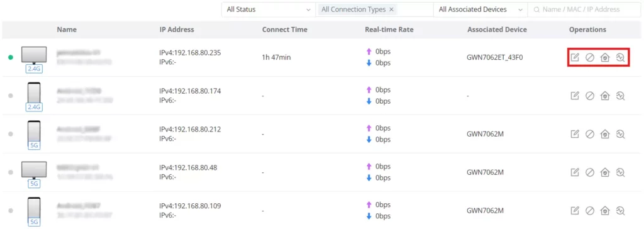Block the client with IP 192.168.80.109

click(590, 211)
